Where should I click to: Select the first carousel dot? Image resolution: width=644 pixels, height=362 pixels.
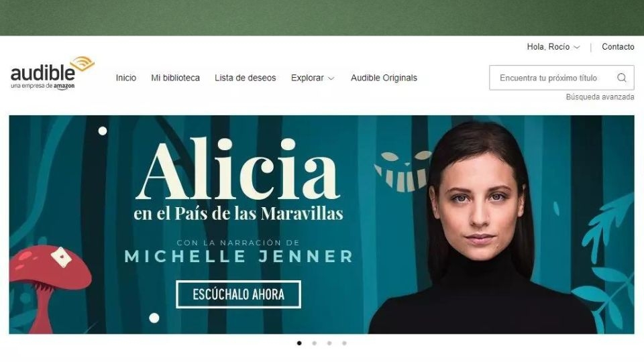click(x=299, y=343)
